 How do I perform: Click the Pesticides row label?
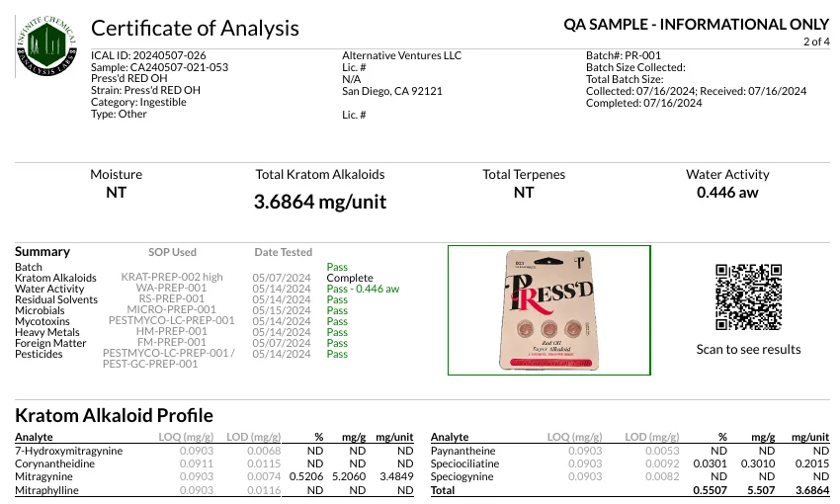[x=39, y=354]
